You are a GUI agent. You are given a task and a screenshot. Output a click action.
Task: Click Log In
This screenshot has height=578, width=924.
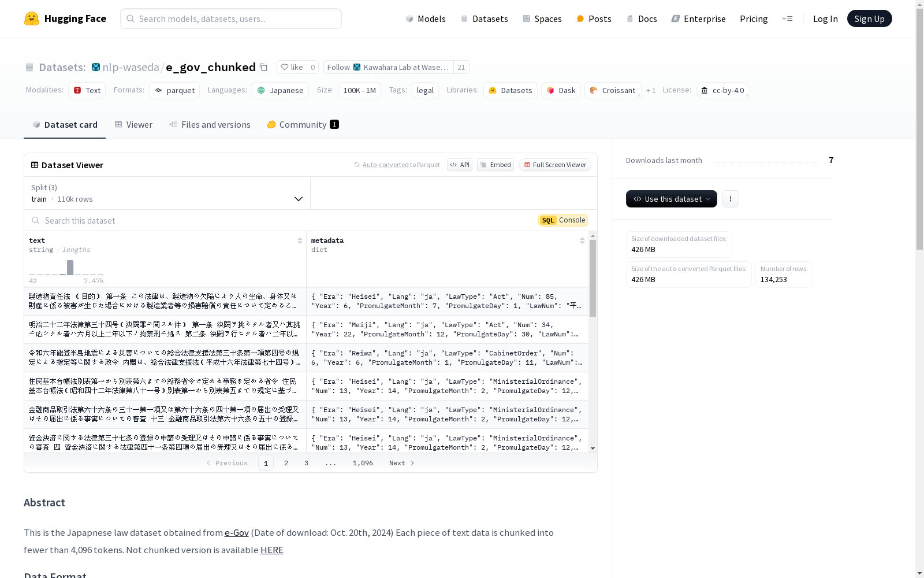coord(825,18)
